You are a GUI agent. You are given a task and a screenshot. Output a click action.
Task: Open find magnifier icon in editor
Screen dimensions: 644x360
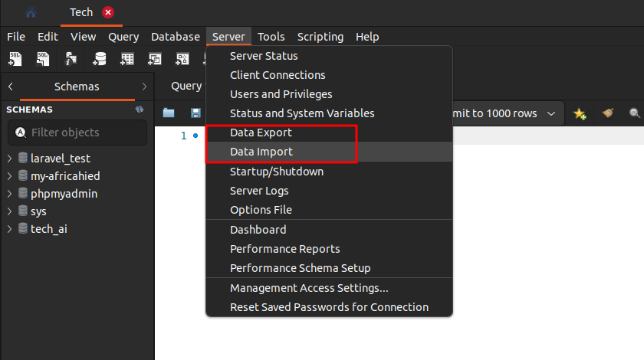pos(635,113)
